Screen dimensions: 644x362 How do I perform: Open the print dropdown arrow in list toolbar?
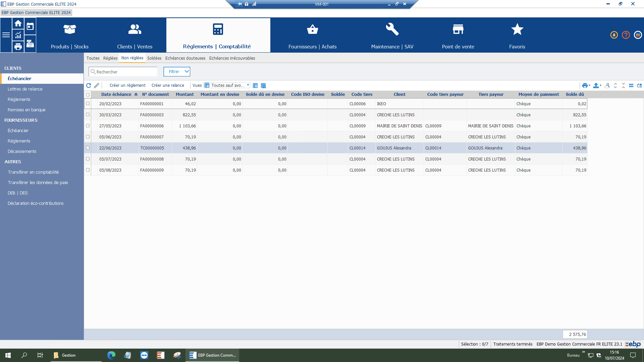589,85
